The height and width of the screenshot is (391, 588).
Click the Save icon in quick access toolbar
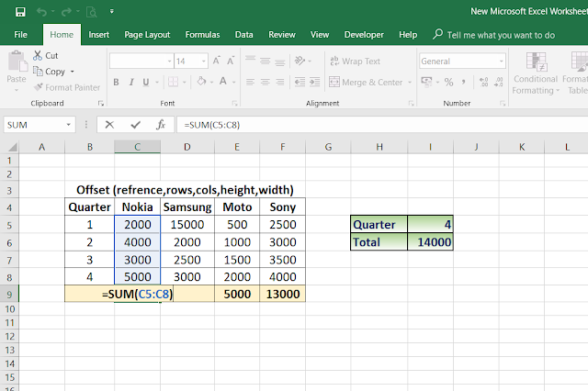pyautogui.click(x=20, y=12)
